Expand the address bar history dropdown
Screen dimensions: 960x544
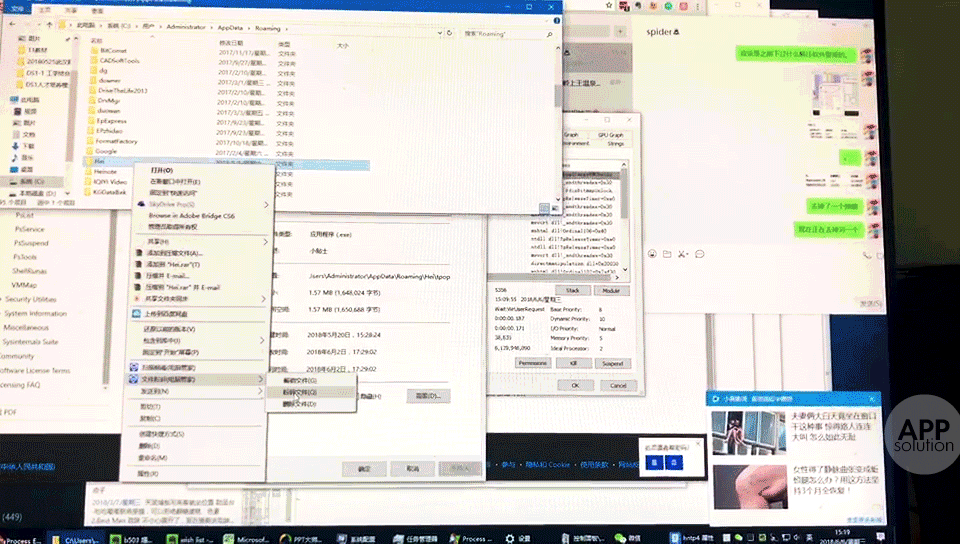[440, 32]
